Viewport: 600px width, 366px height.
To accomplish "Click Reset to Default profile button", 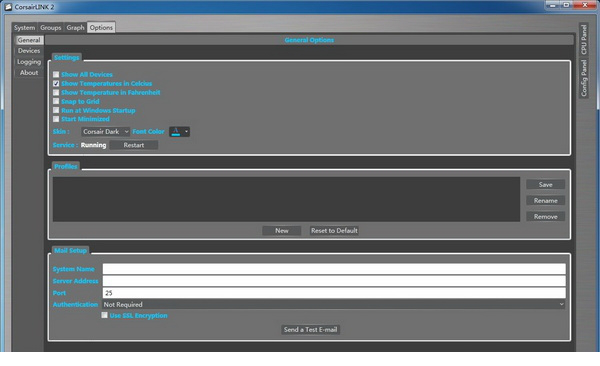I will pos(334,231).
